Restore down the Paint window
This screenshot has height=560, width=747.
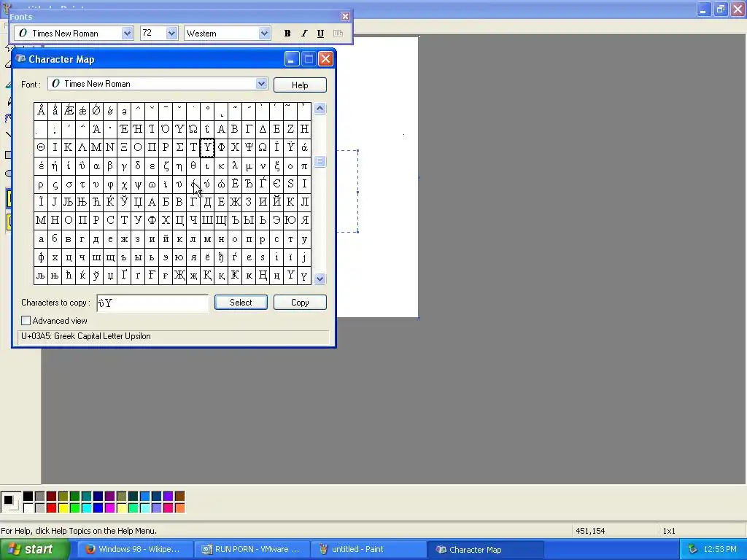(x=720, y=9)
